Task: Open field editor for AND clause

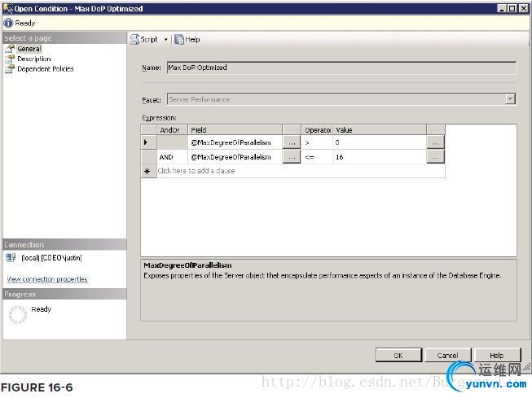Action: click(292, 157)
